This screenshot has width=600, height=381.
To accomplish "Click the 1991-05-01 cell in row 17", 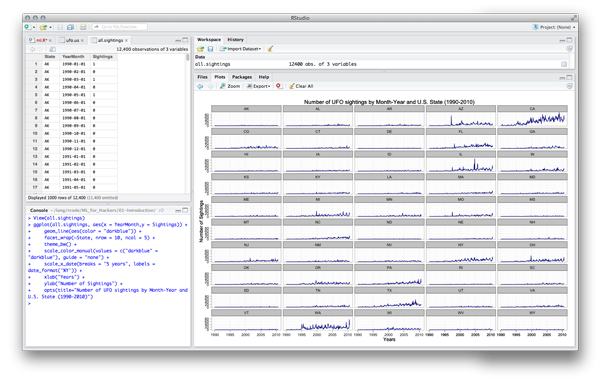I will pos(74,187).
